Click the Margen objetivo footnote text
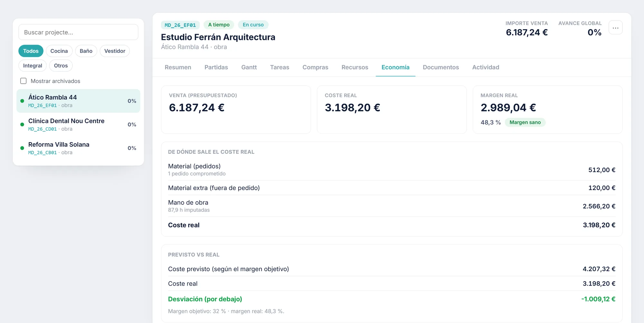644x323 pixels. click(226, 311)
